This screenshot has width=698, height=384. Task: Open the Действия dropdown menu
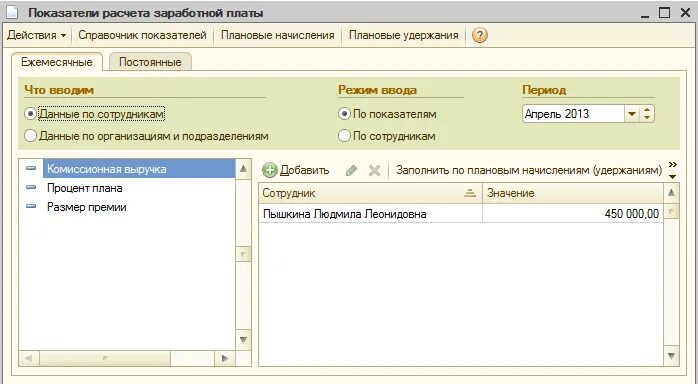click(37, 35)
